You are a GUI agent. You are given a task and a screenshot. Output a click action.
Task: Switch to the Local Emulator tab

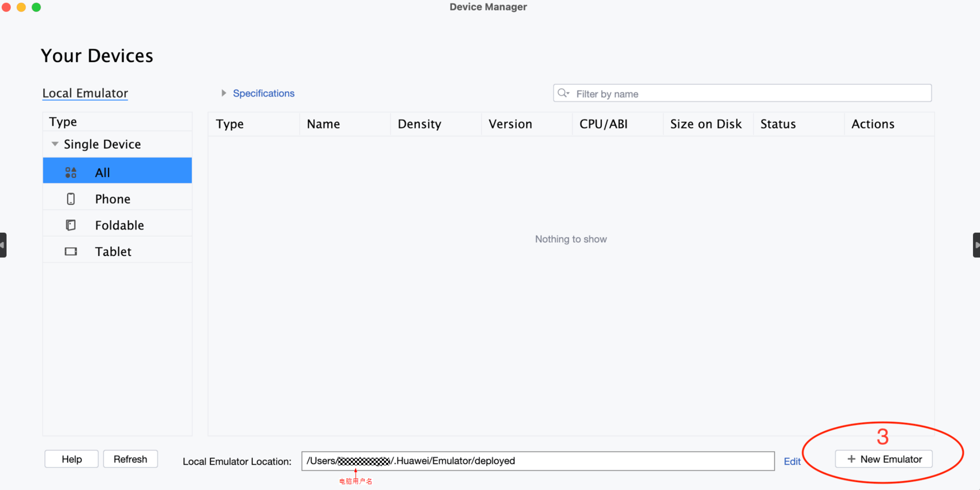point(85,93)
